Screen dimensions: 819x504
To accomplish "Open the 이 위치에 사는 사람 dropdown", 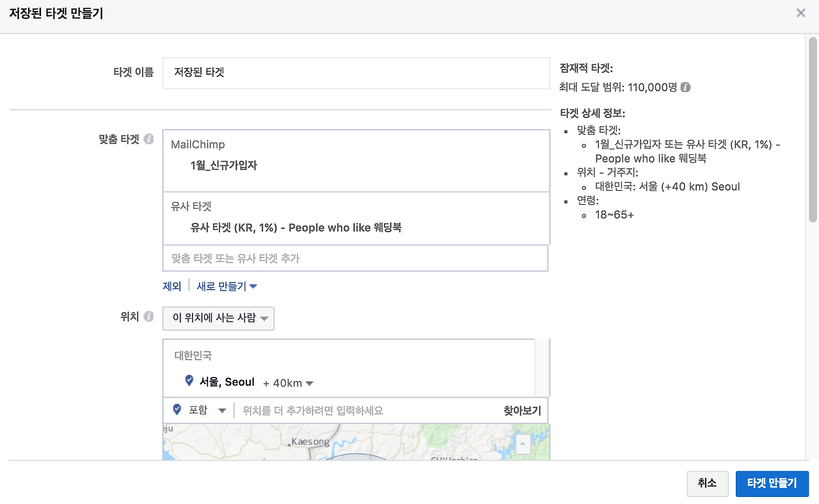I will pyautogui.click(x=218, y=318).
